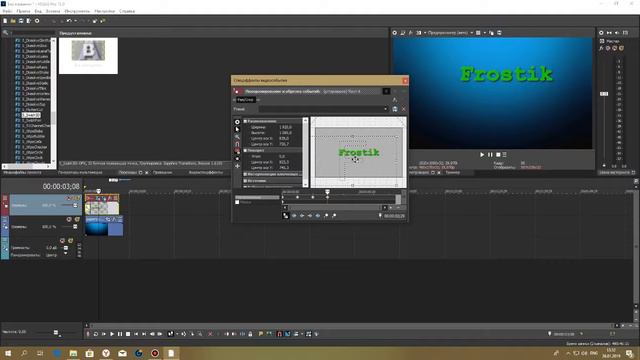Screen dimensions: 640x360
Task: Click the Frostik text event clip on timeline
Action: pyautogui.click(x=102, y=205)
